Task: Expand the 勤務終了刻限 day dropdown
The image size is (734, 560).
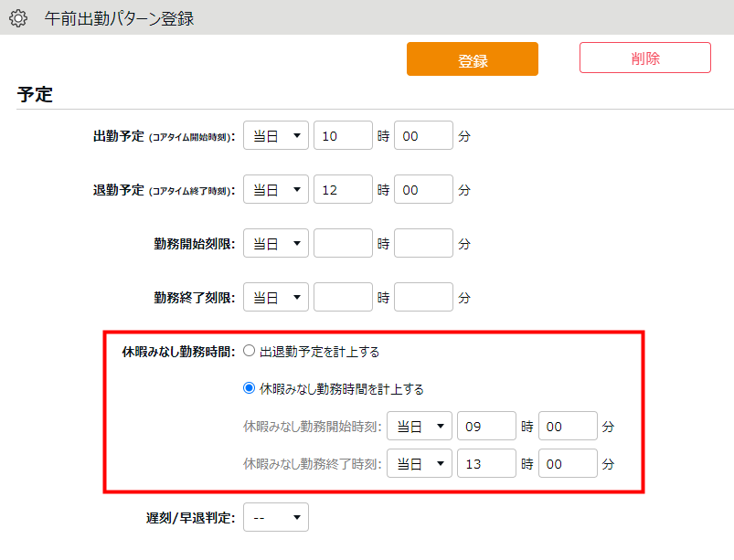Action: tap(276, 298)
